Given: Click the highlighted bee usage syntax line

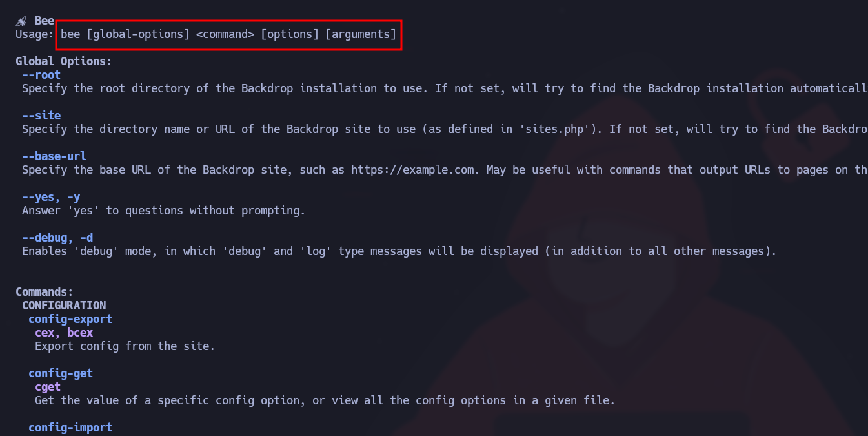Looking at the screenshot, I should 228,34.
